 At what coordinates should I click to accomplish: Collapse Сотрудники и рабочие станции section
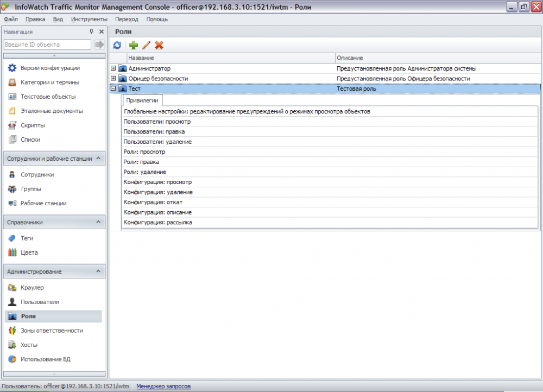[98, 158]
